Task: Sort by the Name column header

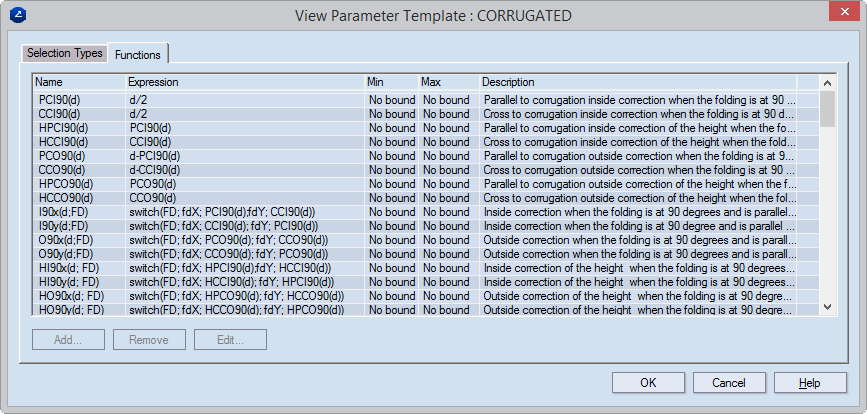Action: pos(79,82)
